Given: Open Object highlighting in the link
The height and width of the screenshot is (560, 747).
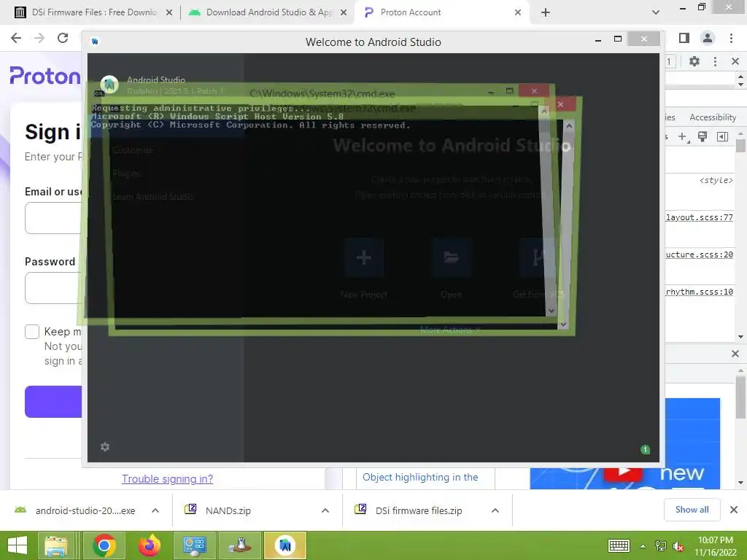Looking at the screenshot, I should tap(420, 477).
